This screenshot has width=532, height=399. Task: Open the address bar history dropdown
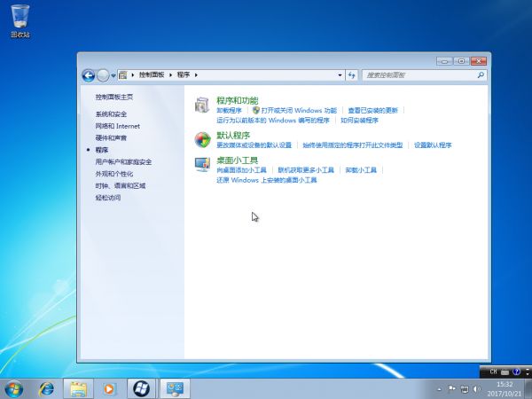pyautogui.click(x=340, y=75)
